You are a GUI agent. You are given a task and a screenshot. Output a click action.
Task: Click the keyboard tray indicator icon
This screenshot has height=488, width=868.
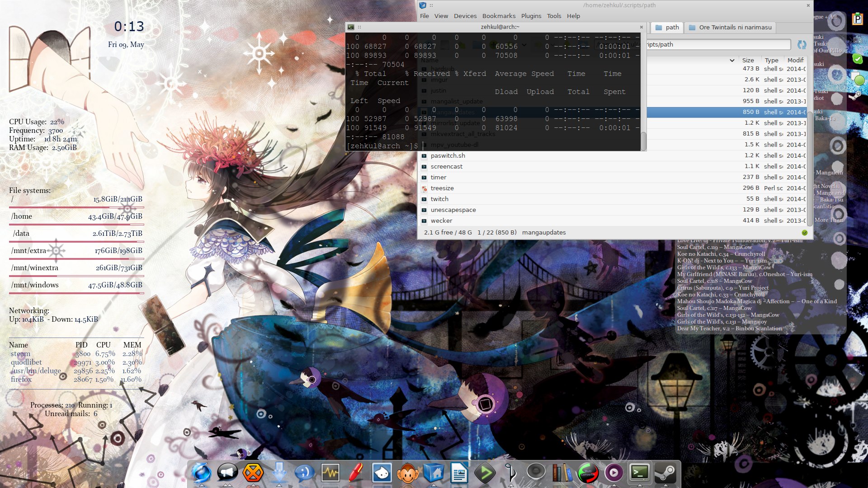pyautogui.click(x=857, y=39)
